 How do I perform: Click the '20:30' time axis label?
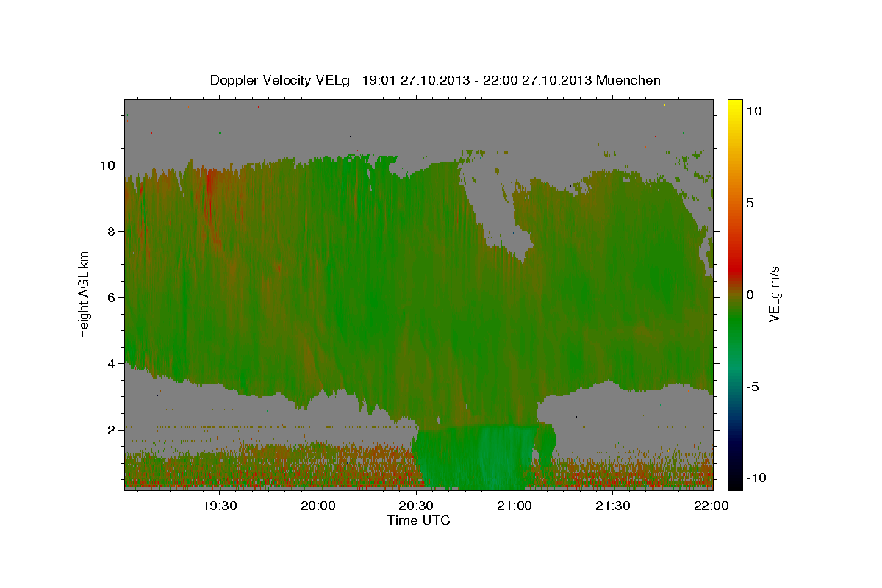(417, 506)
